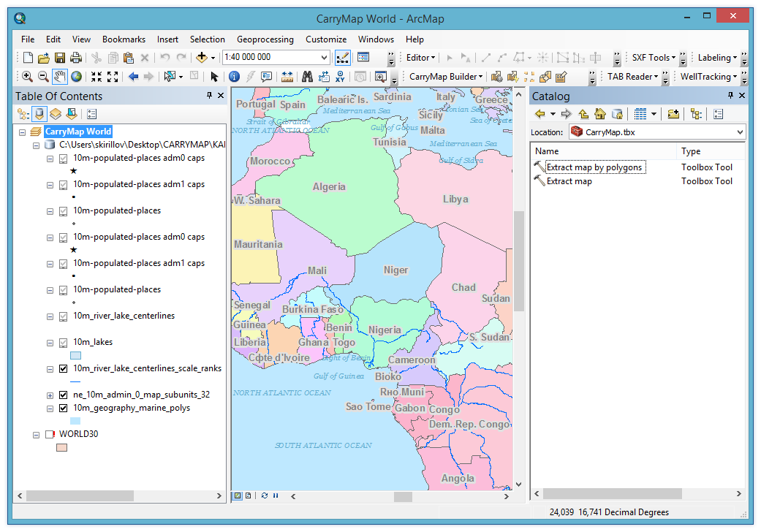This screenshot has height=532, width=761.
Task: Pause map drawing
Action: click(276, 495)
